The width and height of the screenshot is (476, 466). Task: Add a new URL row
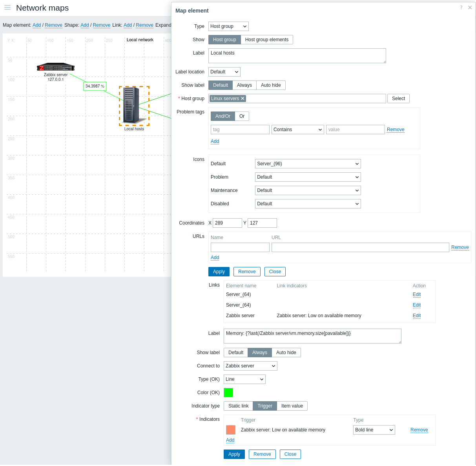(x=215, y=258)
